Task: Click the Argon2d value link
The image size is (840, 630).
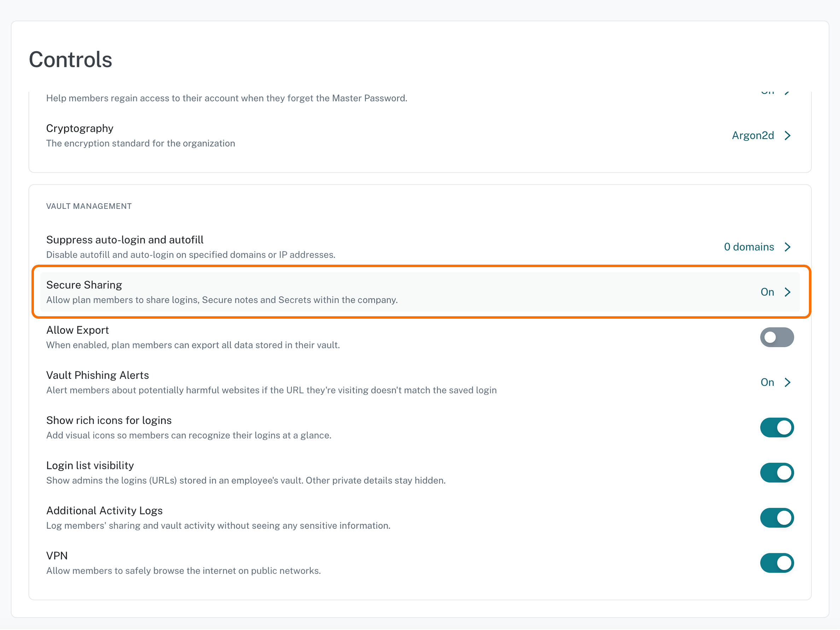Action: [x=753, y=135]
